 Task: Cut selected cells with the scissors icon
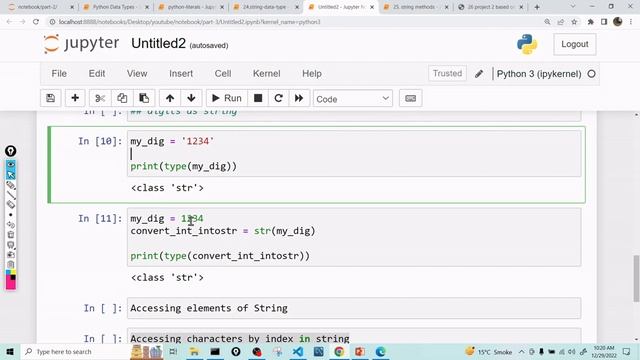[x=100, y=98]
